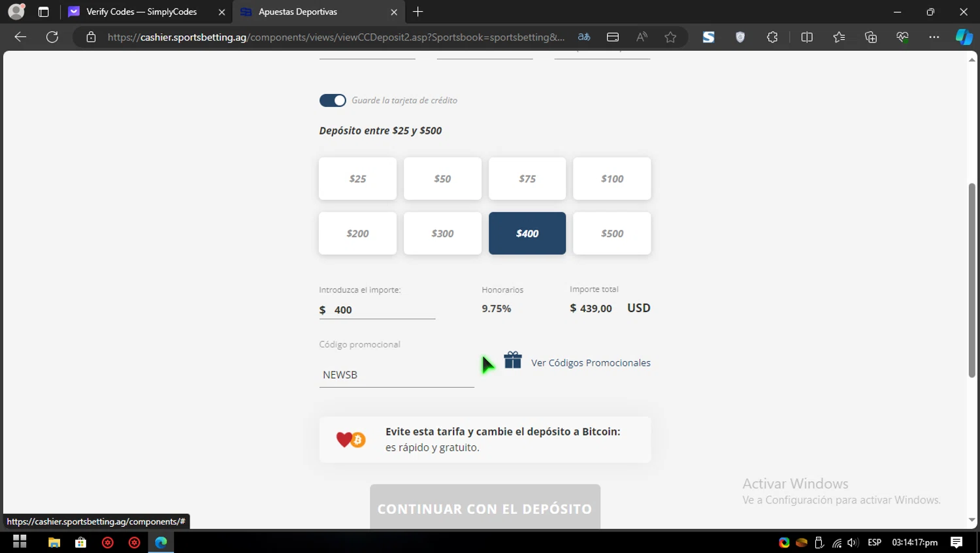The height and width of the screenshot is (553, 980).
Task: Click the Bitcoin deposit suggestion banner text
Action: tap(502, 439)
